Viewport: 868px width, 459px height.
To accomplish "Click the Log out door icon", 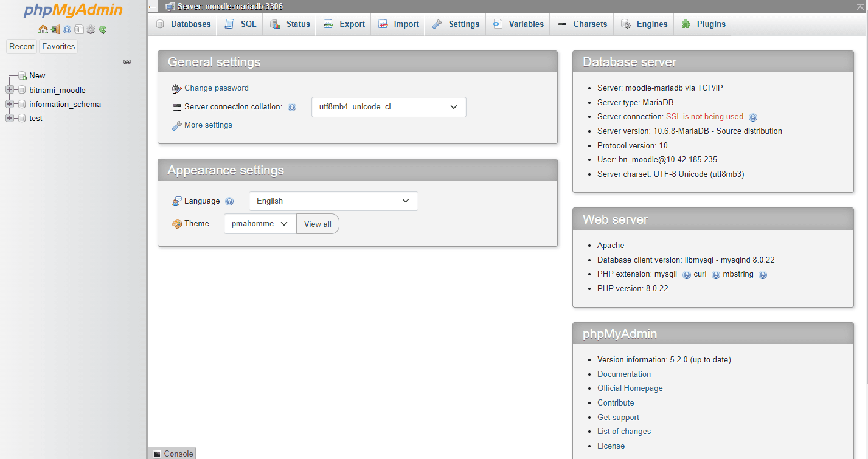I will click(55, 29).
